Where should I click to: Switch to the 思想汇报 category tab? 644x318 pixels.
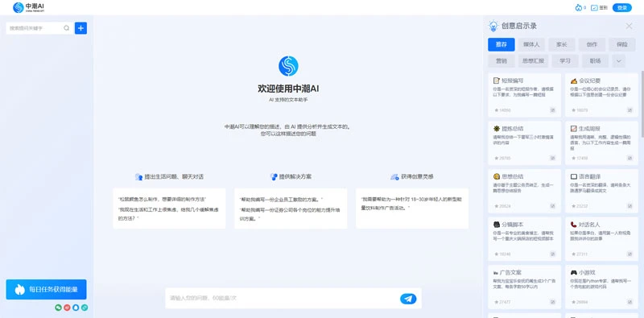pyautogui.click(x=533, y=61)
